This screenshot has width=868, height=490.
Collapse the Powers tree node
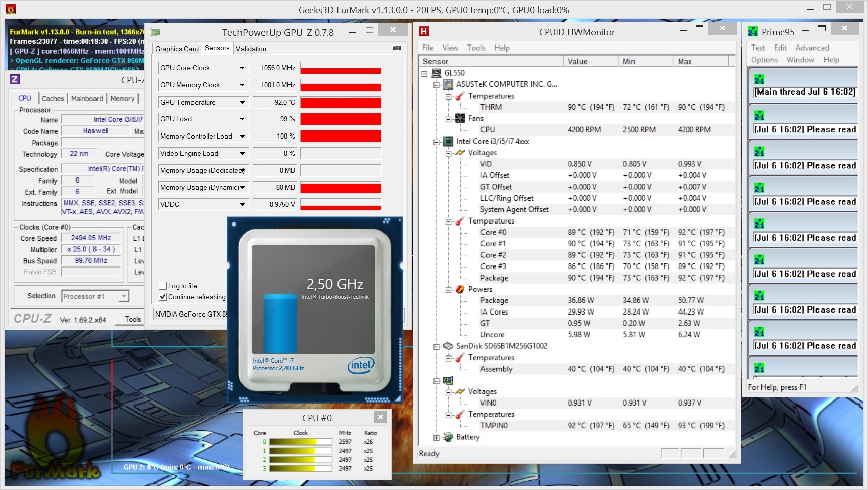click(449, 290)
